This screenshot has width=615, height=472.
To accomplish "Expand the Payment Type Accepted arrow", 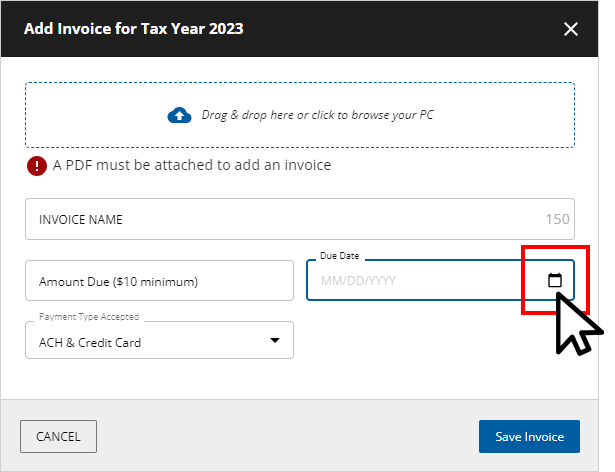I will 275,342.
